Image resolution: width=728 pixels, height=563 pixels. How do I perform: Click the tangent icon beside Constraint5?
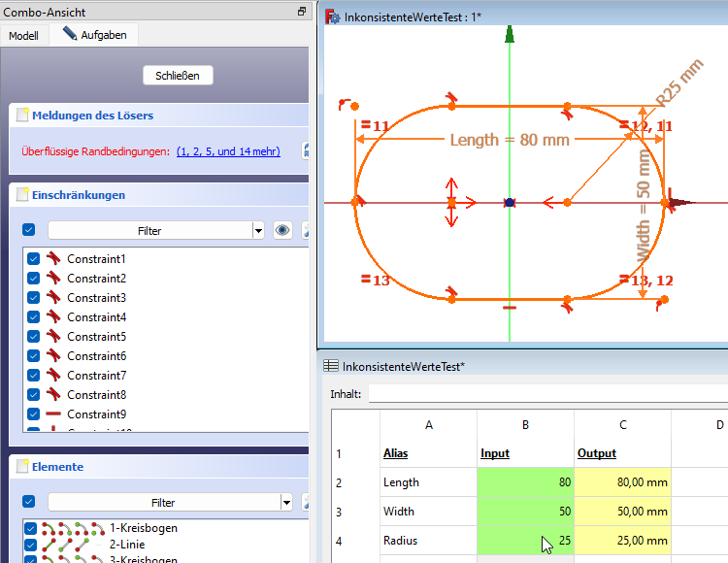click(x=53, y=337)
